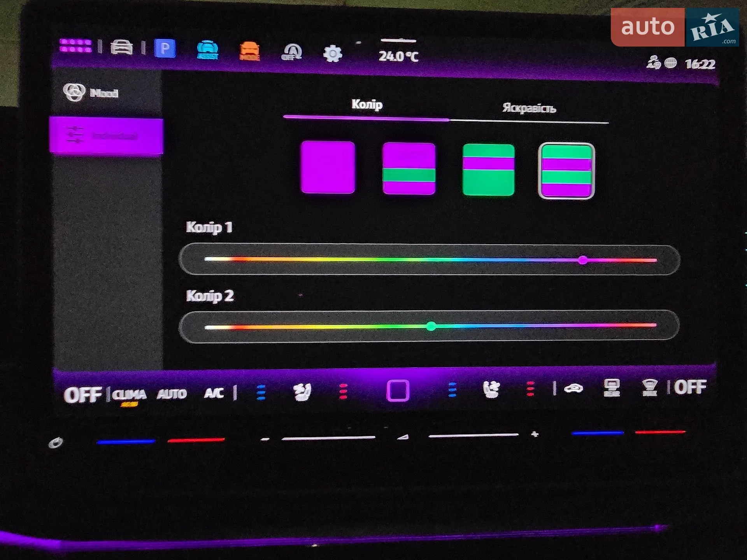Adjust right seat heating red bars
The height and width of the screenshot is (560, 747).
pyautogui.click(x=530, y=388)
